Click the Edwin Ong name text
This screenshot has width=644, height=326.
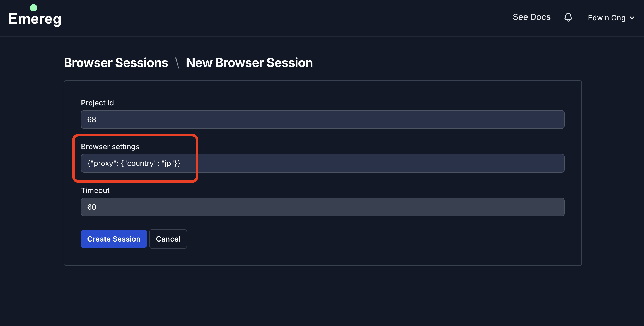606,18
